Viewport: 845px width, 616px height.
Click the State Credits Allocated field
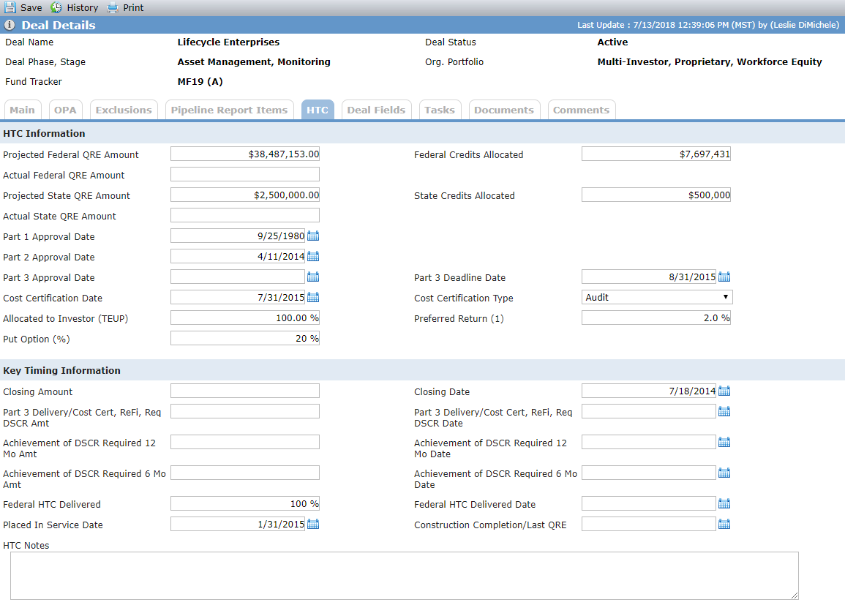656,195
